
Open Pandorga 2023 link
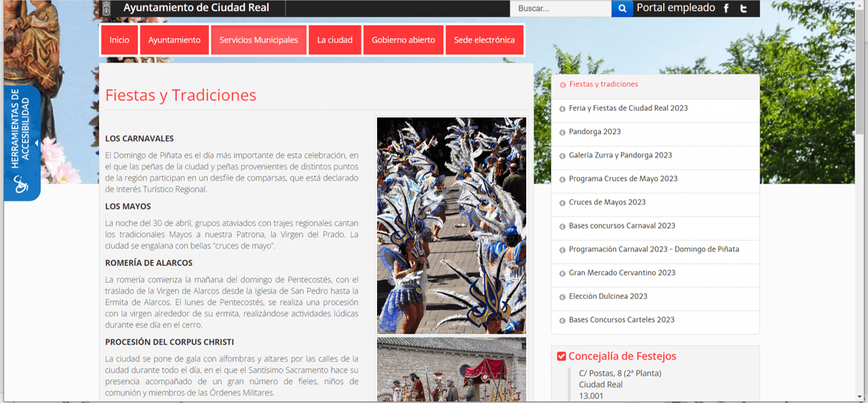pyautogui.click(x=595, y=131)
